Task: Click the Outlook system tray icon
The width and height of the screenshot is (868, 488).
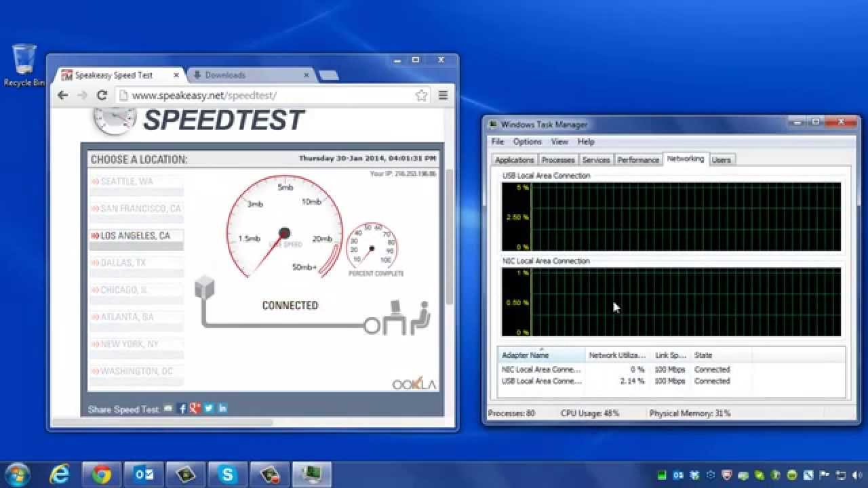Action: (678, 475)
